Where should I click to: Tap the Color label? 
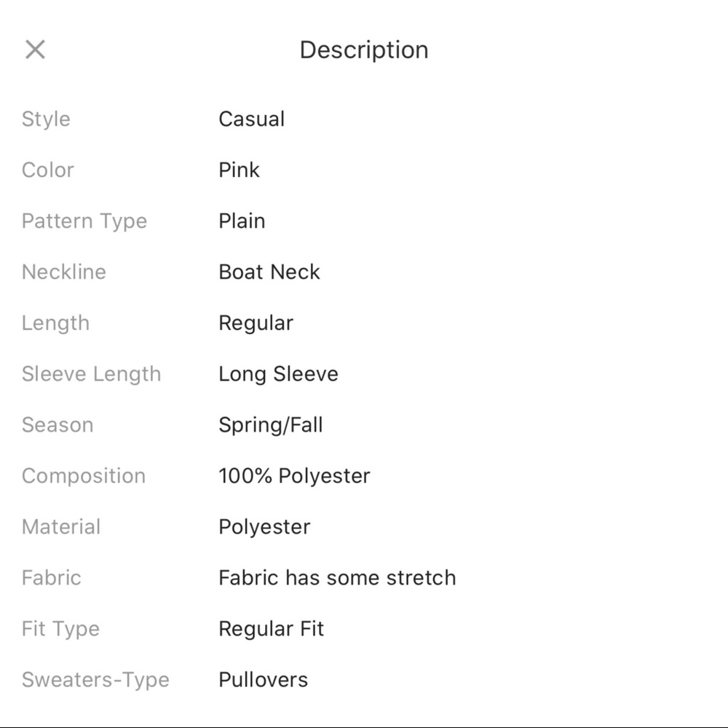click(48, 170)
